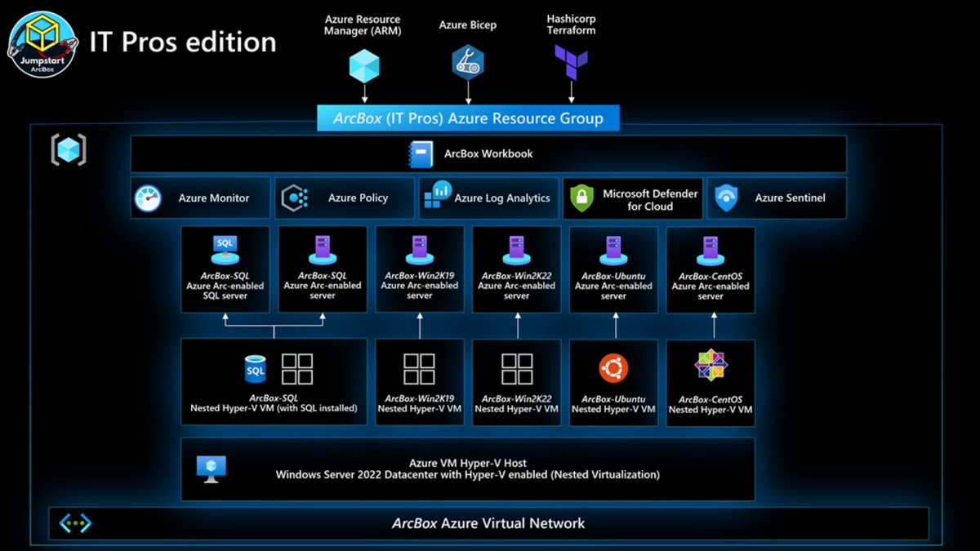
Task: Select the Azure Policy tile
Action: click(x=344, y=198)
